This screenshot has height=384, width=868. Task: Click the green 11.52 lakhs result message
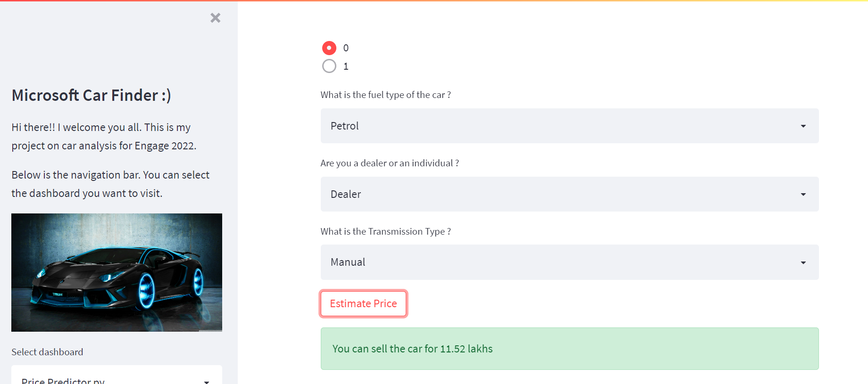569,349
